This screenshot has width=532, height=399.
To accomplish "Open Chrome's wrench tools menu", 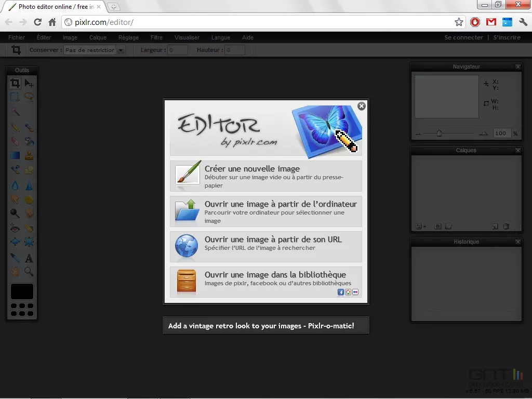I will point(522,22).
